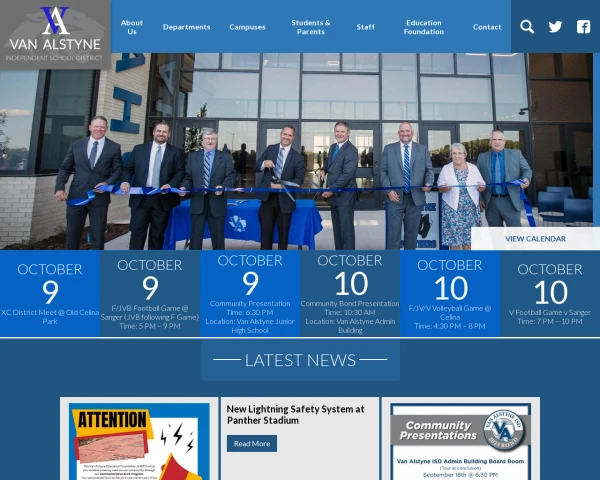600x480 pixels.
Task: Open the Community Presentations news image
Action: point(461,441)
